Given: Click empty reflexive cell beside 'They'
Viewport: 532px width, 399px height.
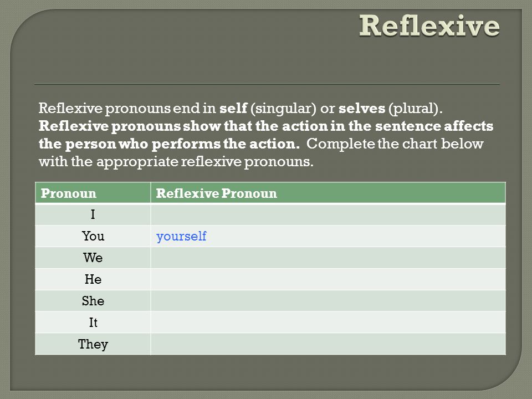Looking at the screenshot, I should click(x=328, y=344).
